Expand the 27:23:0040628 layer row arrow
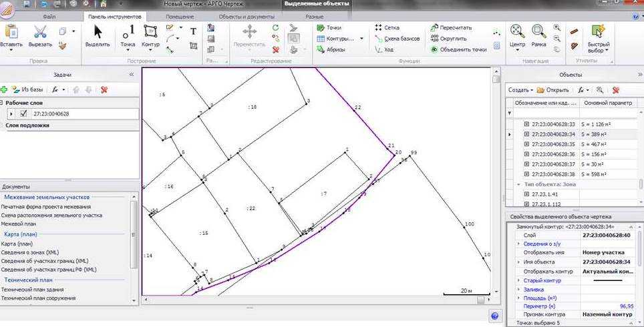Screen dimensions: 644x327 click(x=11, y=114)
